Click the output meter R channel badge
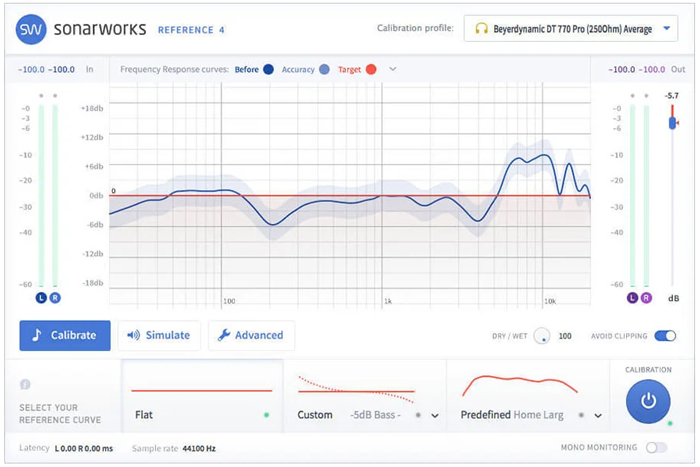700x467 pixels. 646,298
